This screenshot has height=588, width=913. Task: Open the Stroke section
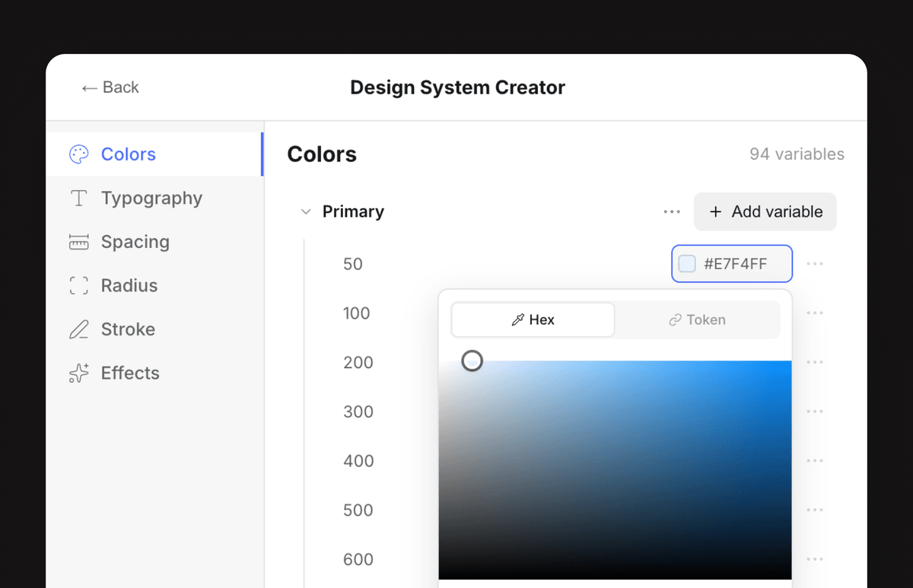coord(154,329)
